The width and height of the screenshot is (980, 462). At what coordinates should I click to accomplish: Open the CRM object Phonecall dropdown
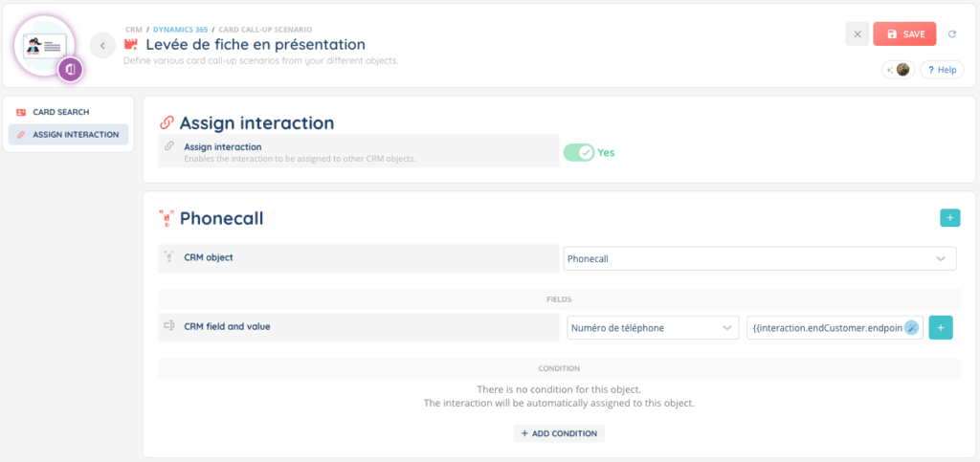(x=759, y=258)
